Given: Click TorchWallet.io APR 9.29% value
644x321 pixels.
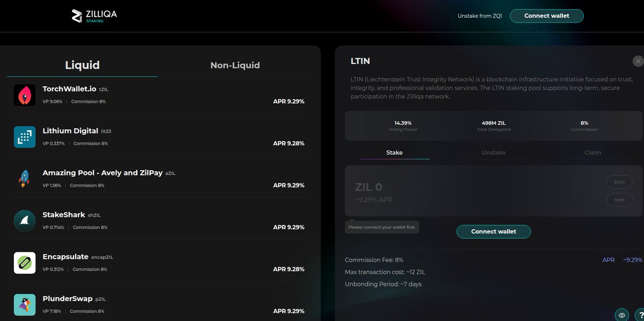Looking at the screenshot, I should point(289,101).
